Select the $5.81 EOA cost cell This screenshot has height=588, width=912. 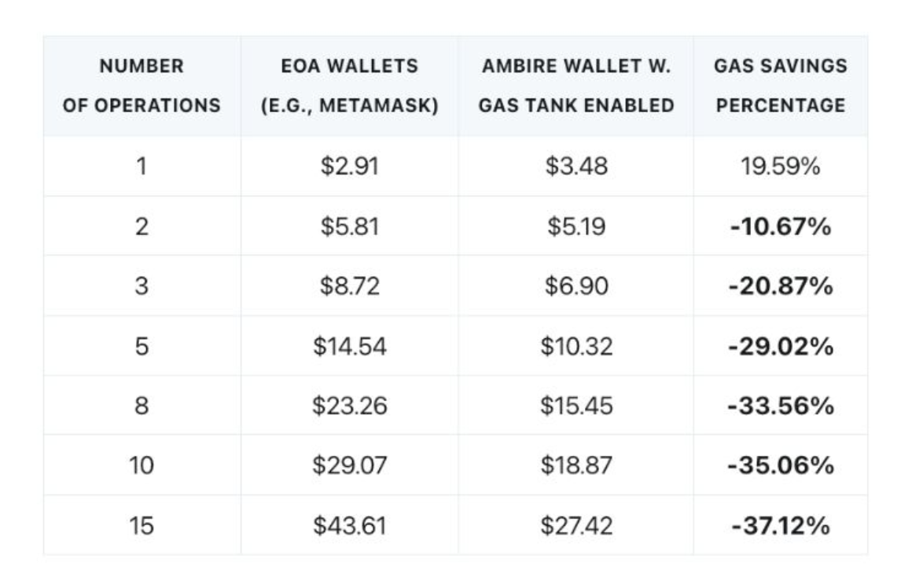350,226
